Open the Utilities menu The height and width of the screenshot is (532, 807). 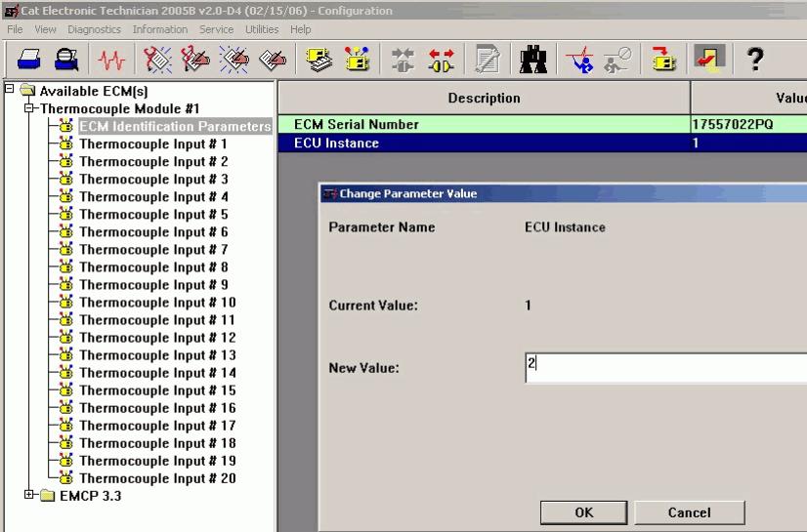(x=262, y=29)
